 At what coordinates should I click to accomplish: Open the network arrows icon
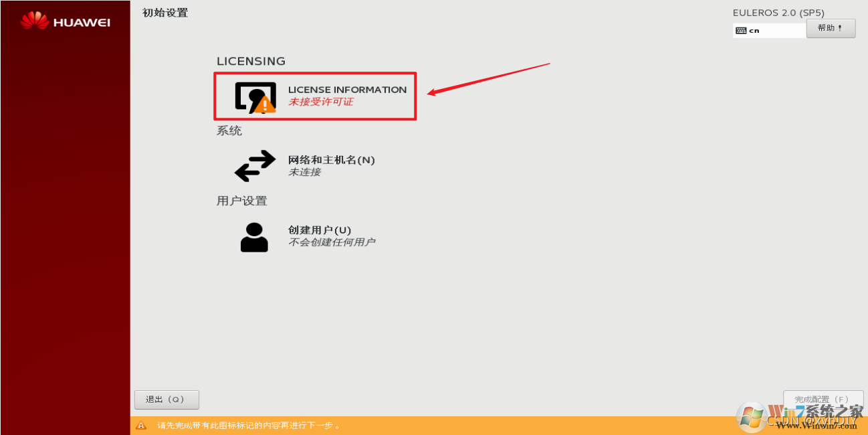click(255, 166)
